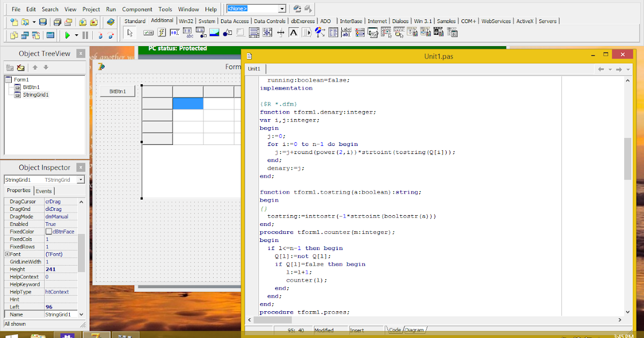644x338 pixels.
Task: Click the green Run button
Action: click(x=68, y=35)
